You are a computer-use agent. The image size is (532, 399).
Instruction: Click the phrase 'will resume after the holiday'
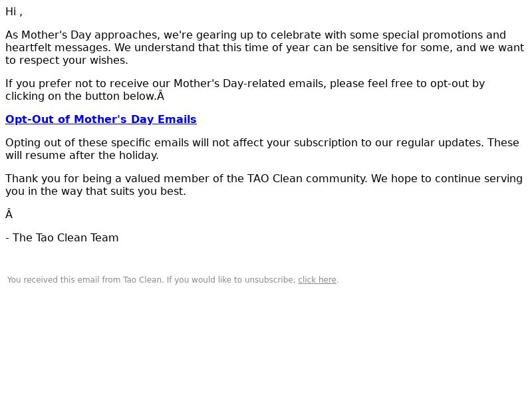point(82,156)
